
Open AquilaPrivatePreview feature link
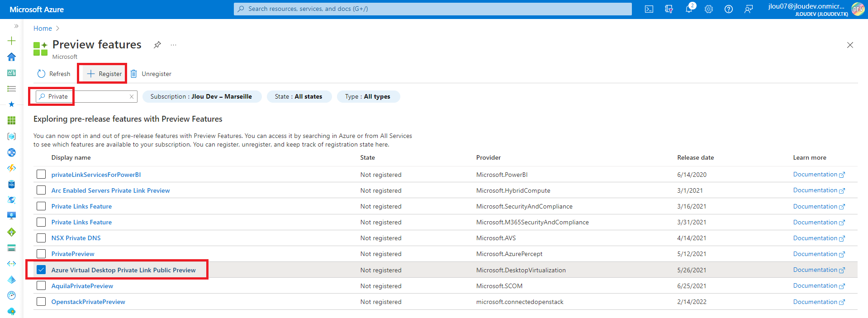[x=82, y=286]
